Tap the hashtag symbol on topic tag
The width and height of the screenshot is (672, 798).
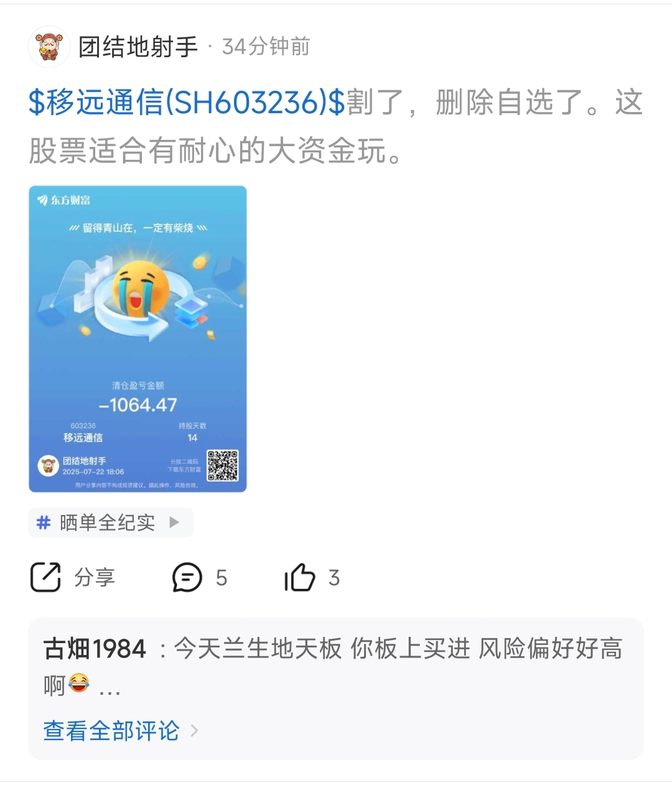tap(44, 522)
